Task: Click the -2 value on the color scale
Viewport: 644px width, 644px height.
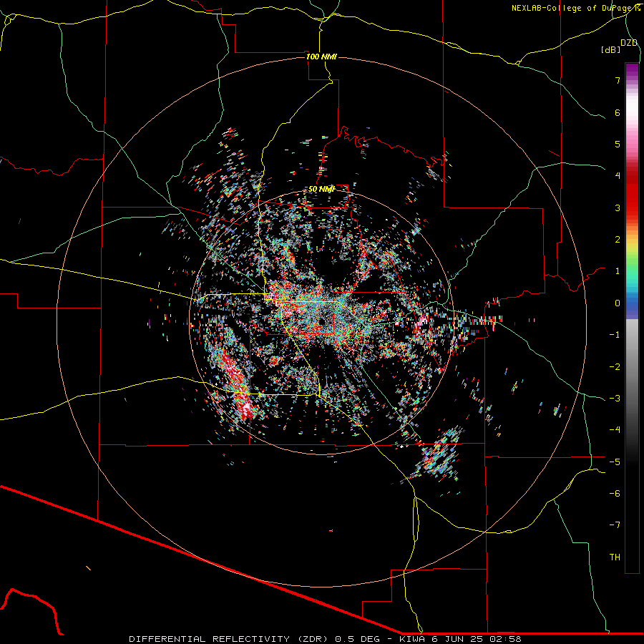Action: (615, 366)
